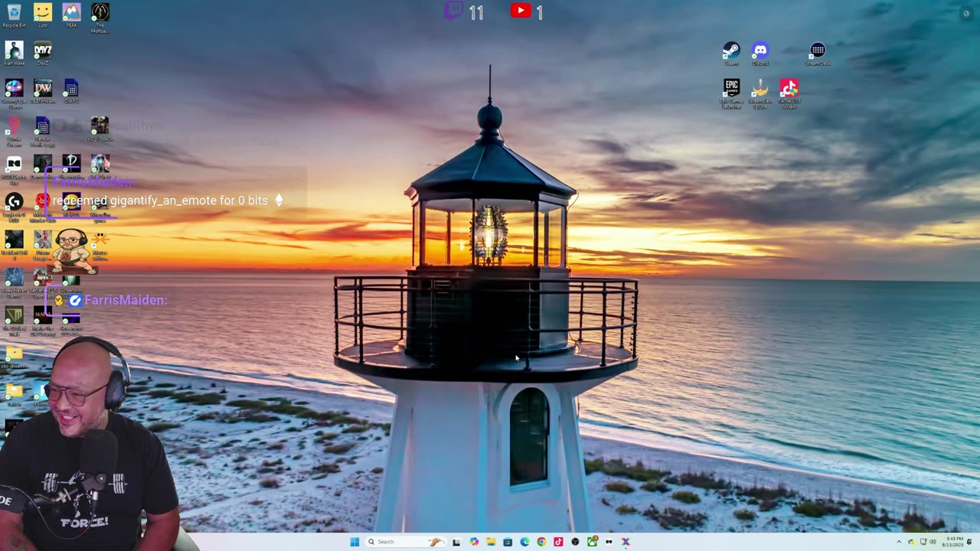
Task: Launch Google Chrome from the taskbar
Action: [541, 542]
